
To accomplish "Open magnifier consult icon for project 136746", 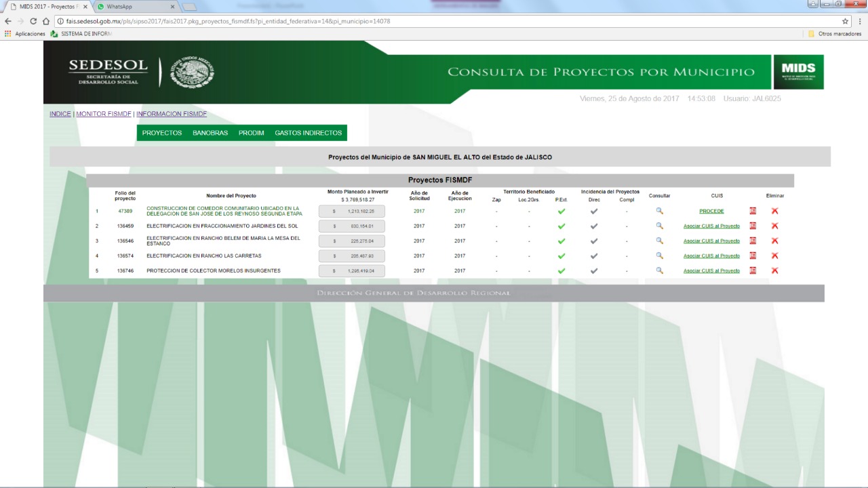I will (659, 270).
